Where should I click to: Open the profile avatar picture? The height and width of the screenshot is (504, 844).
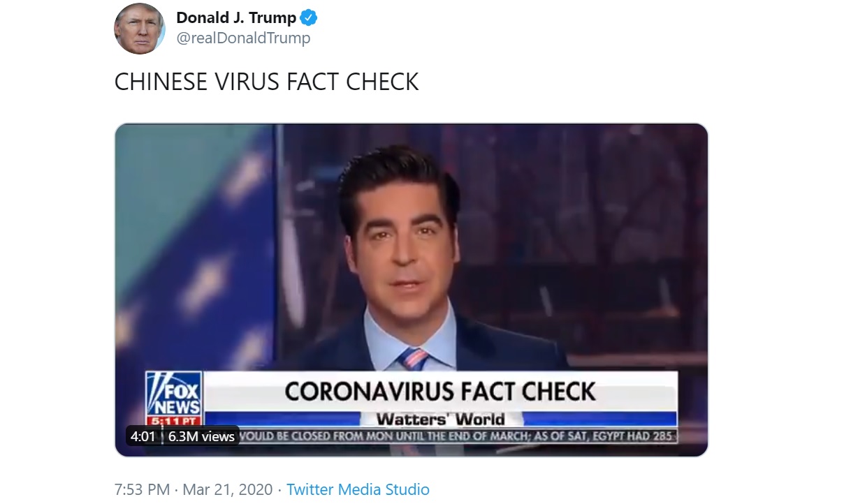[140, 29]
